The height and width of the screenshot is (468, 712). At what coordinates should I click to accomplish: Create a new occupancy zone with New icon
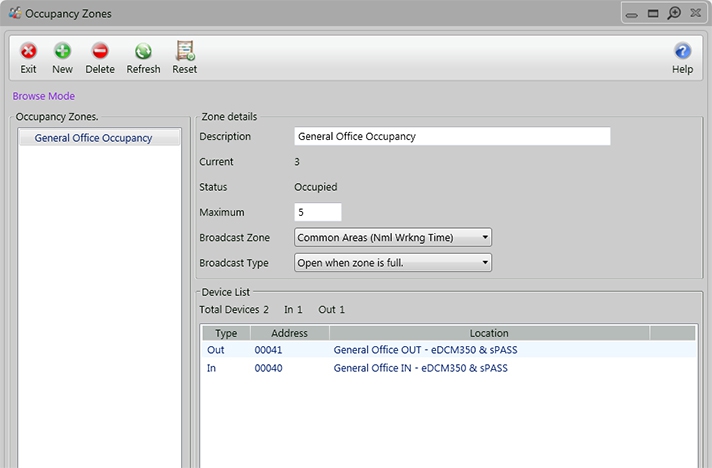pyautogui.click(x=63, y=51)
